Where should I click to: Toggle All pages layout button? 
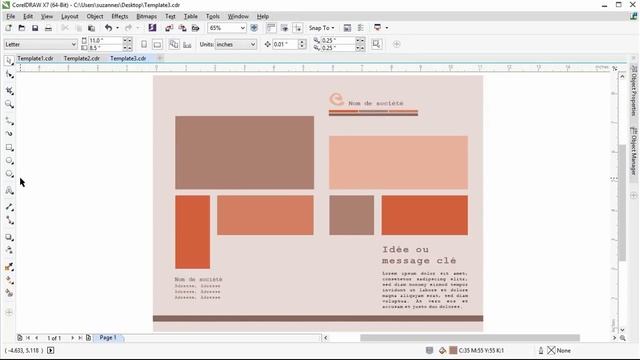[x=174, y=44]
